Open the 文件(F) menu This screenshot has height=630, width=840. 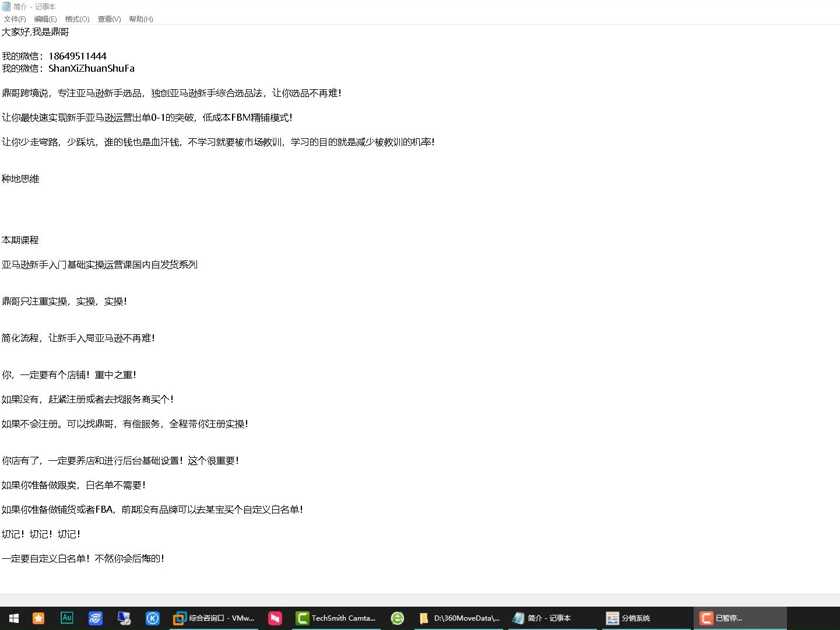tap(15, 19)
